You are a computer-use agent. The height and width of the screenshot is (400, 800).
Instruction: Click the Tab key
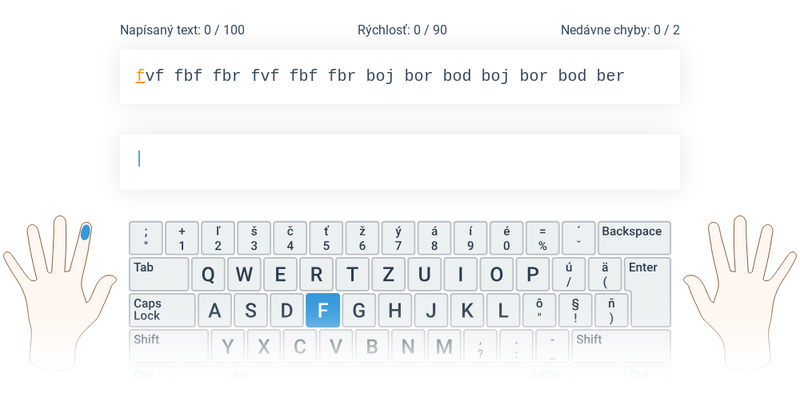click(159, 274)
